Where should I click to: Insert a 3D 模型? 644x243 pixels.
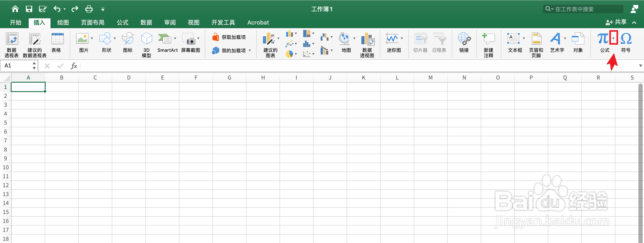coord(146,45)
